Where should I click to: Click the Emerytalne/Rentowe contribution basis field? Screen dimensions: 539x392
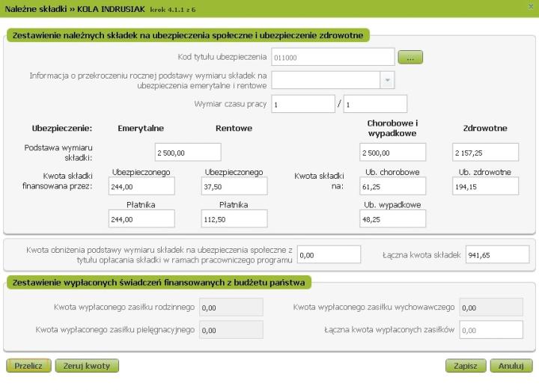click(x=188, y=153)
